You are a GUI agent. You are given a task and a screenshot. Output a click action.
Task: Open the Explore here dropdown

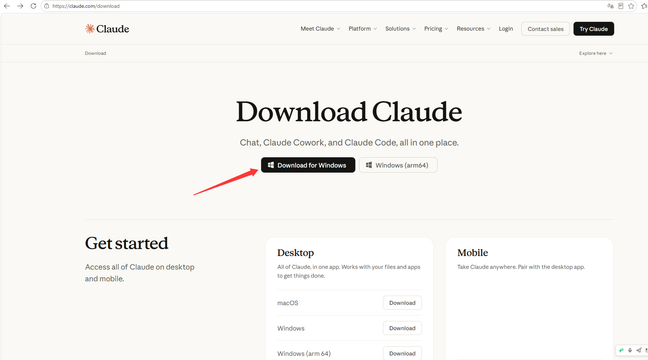tap(596, 53)
